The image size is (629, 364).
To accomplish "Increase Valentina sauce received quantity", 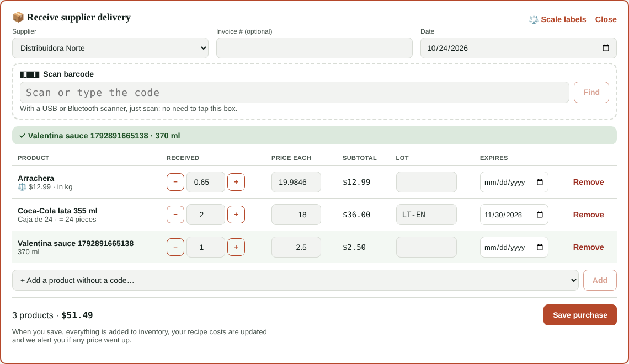I will pos(236,247).
